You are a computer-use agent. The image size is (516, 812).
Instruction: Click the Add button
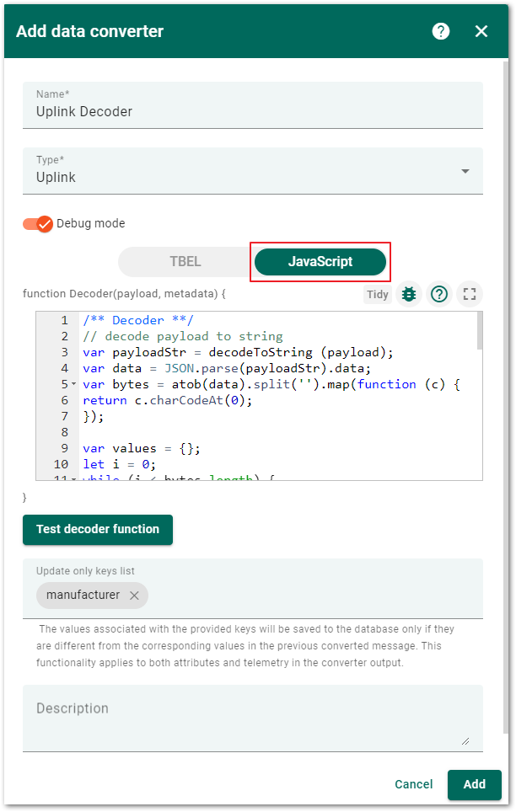474,784
